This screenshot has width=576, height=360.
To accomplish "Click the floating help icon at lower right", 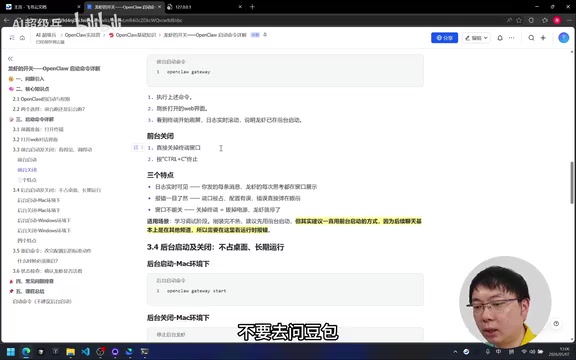I will tap(556, 324).
